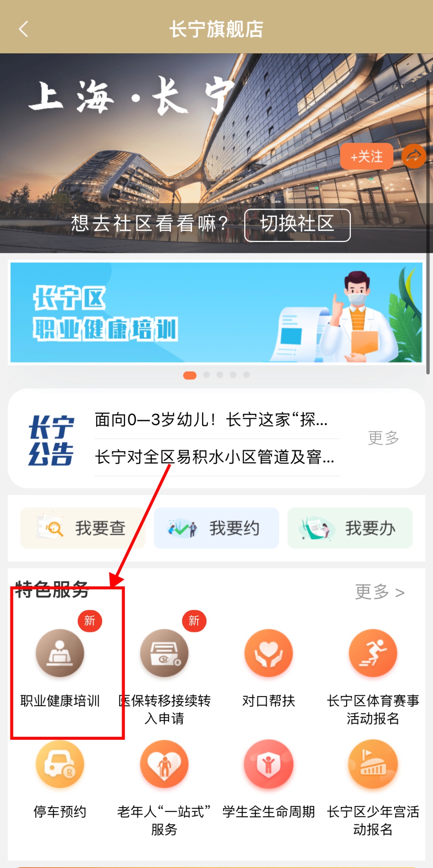Expand 特色服务 with 更多 > link
Screen dimensions: 433x868
tap(380, 591)
